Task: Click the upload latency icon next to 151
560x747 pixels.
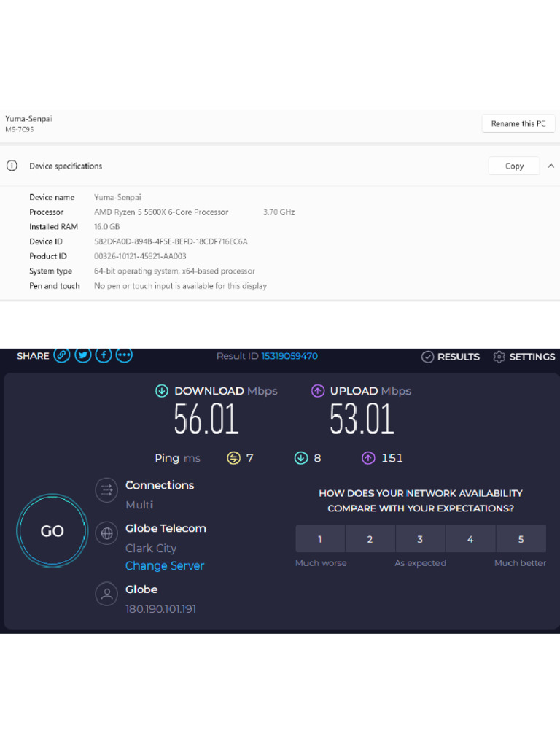Action: pyautogui.click(x=368, y=458)
